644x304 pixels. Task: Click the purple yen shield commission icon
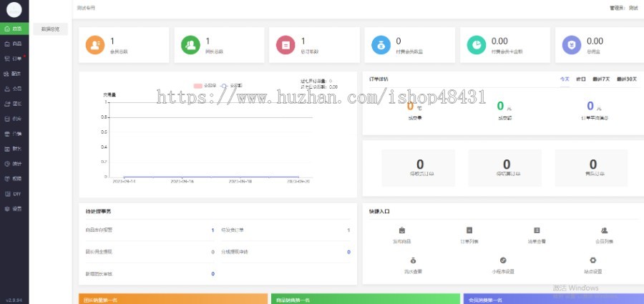point(572,45)
